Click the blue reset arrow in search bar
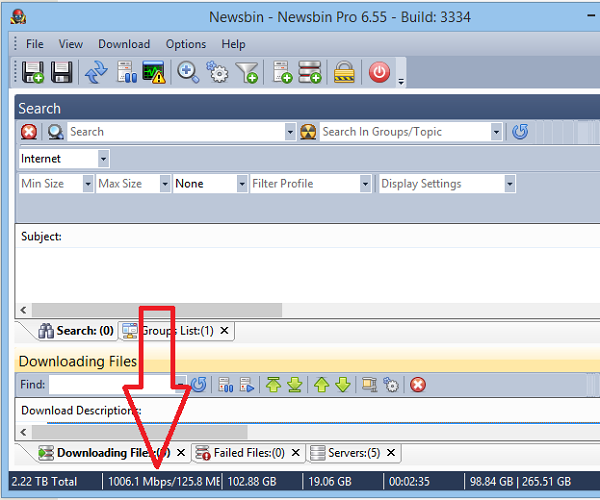The height and width of the screenshot is (500, 600). (520, 132)
